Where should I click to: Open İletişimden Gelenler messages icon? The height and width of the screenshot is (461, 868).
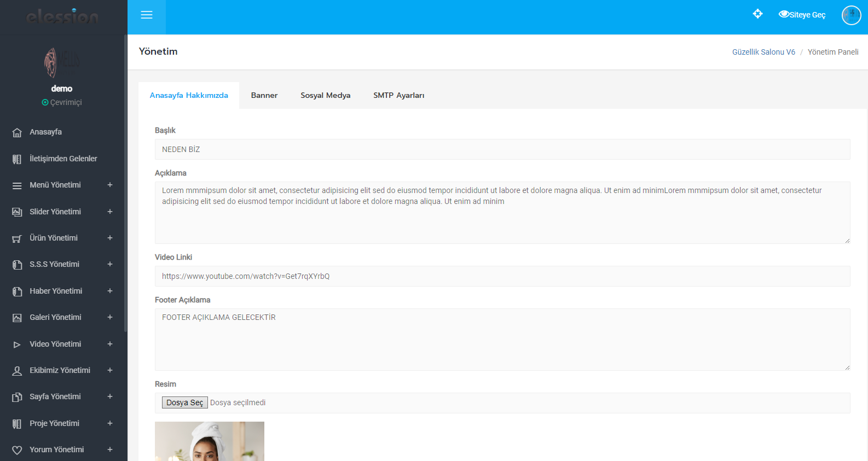click(x=17, y=159)
